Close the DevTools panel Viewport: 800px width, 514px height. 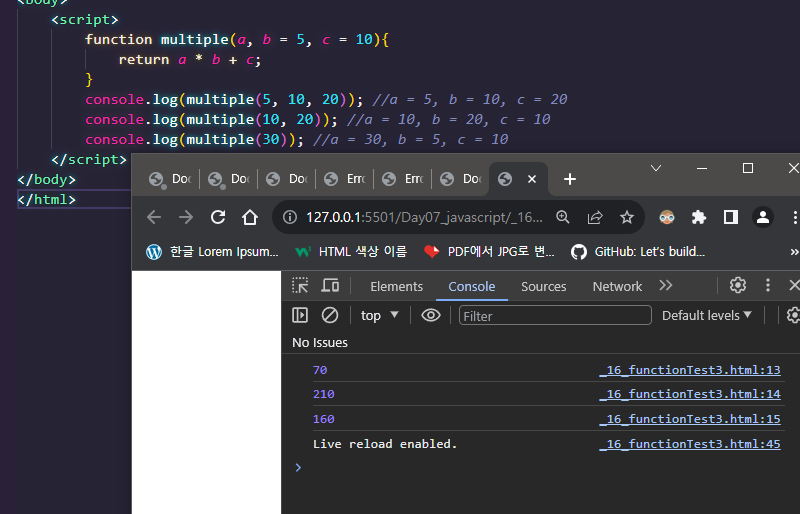pos(794,285)
